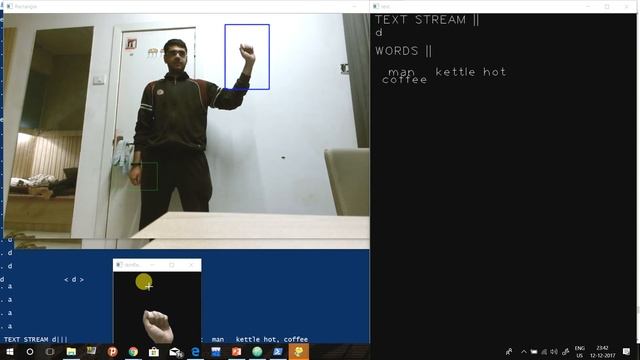Open PowerPoint from the taskbar

coord(236,351)
